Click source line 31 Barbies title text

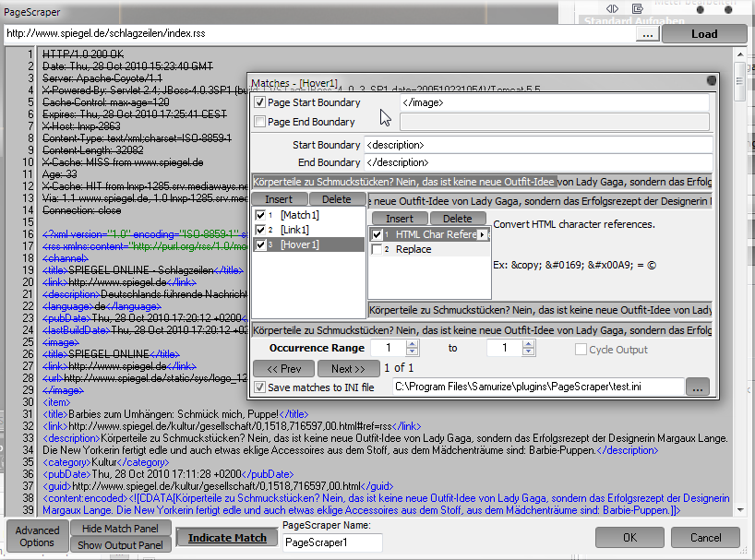[174, 414]
